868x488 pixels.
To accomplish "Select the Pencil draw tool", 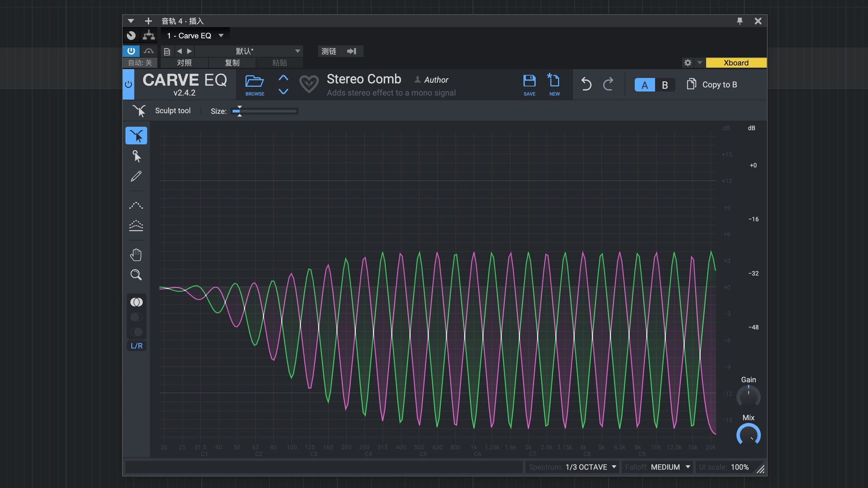I will 136,176.
